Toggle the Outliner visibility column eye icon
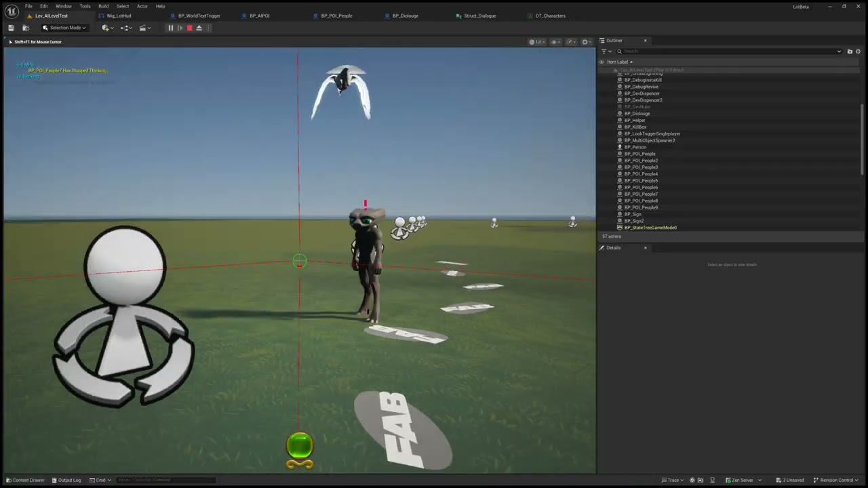 [x=601, y=62]
